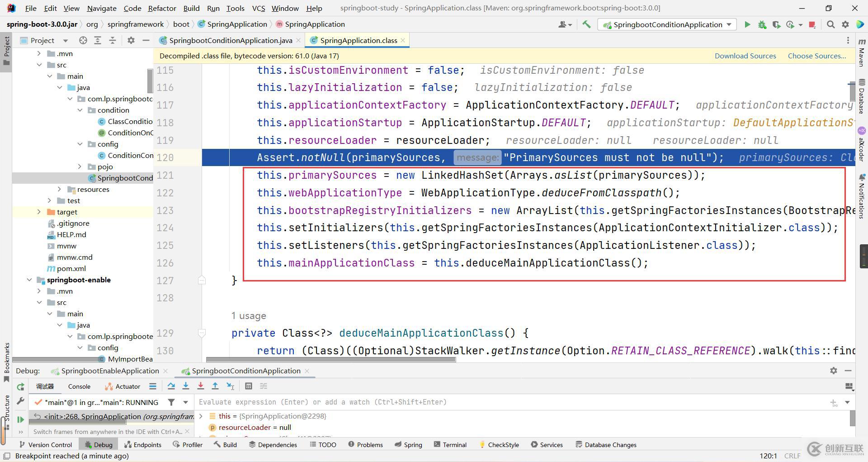Screen dimensions: 868x462
Task: Click the Step Out debug icon
Action: click(x=215, y=386)
